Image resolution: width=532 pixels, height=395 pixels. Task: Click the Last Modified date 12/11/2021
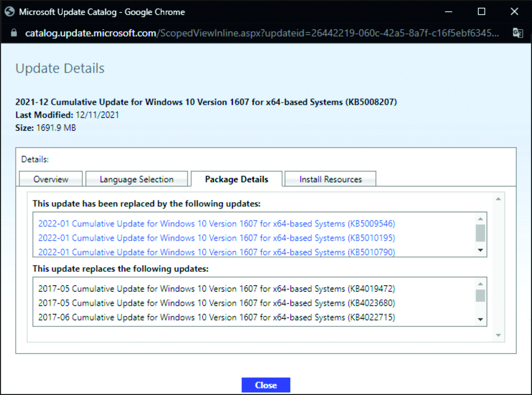(97, 115)
